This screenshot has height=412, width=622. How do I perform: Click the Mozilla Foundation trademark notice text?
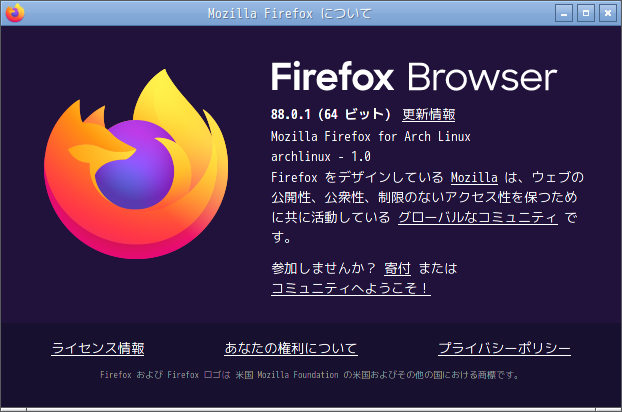309,375
